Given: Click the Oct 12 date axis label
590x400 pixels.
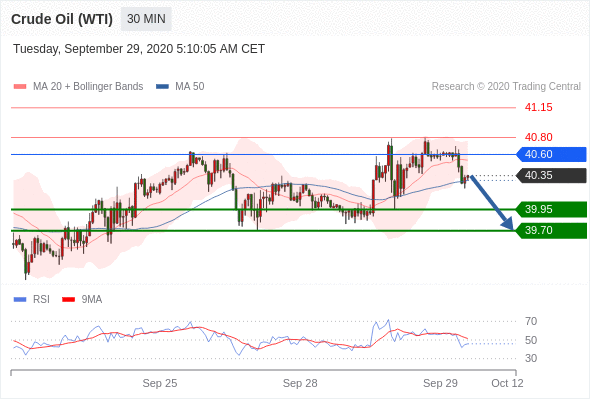Looking at the screenshot, I should click(x=507, y=383).
